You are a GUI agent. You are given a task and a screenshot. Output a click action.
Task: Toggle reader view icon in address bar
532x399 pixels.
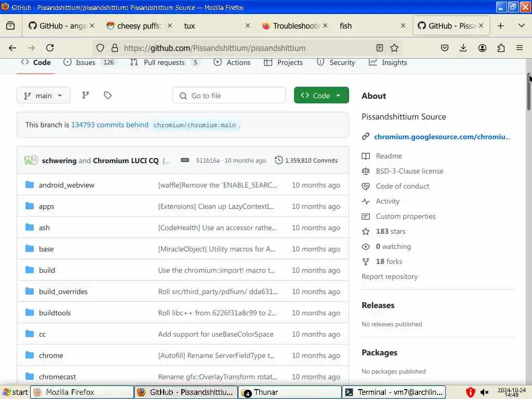pyautogui.click(x=380, y=48)
